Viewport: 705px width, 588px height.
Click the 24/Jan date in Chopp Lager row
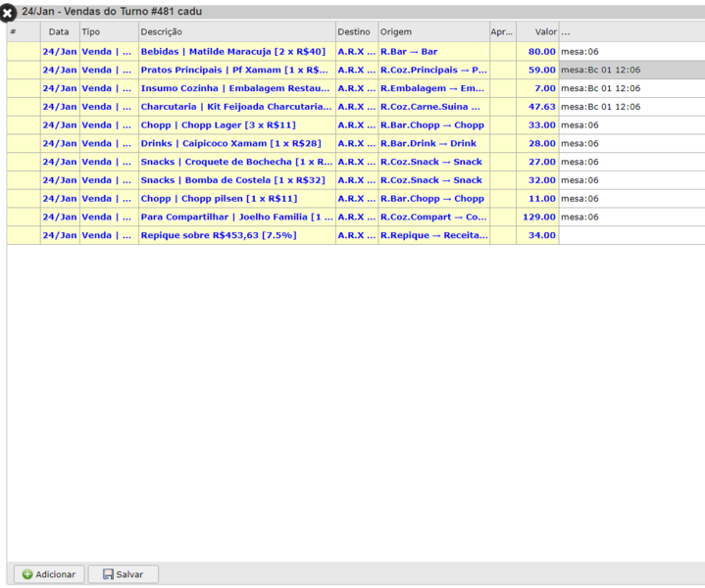[60, 125]
